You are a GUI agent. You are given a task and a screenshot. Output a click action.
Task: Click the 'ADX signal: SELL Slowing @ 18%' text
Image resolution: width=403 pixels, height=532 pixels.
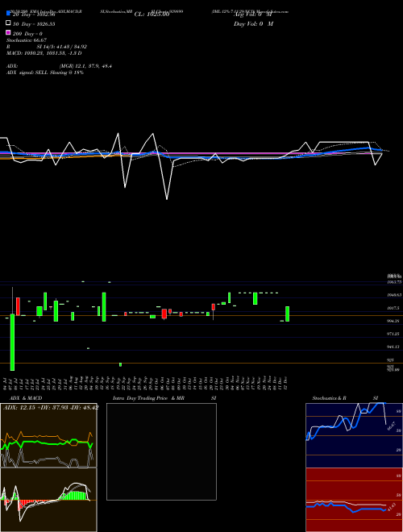45,73
